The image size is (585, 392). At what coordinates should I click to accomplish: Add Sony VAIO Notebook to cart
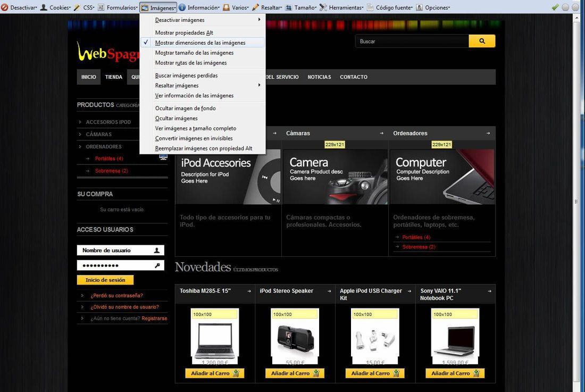click(455, 373)
